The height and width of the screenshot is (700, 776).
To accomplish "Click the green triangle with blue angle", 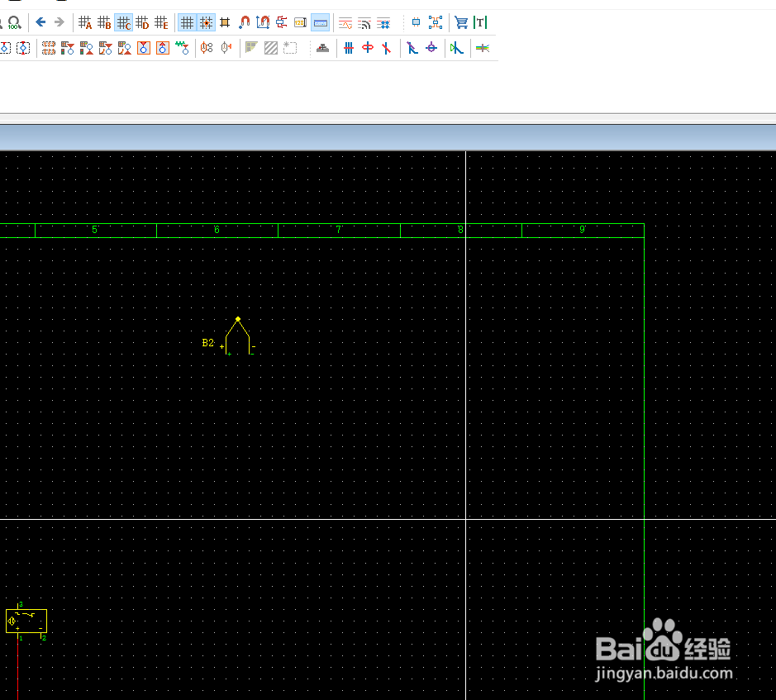I will 457,48.
